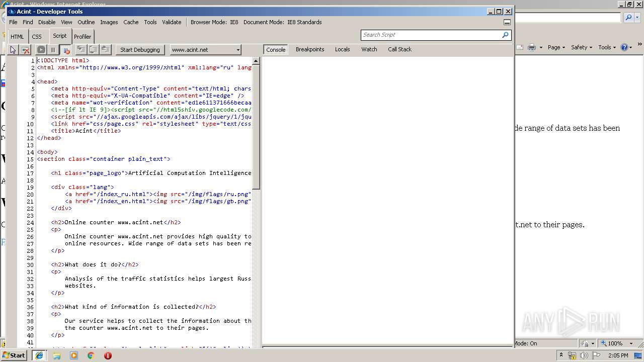The width and height of the screenshot is (644, 362).
Task: Click the Action Center flag tray icon
Action: (x=596, y=355)
